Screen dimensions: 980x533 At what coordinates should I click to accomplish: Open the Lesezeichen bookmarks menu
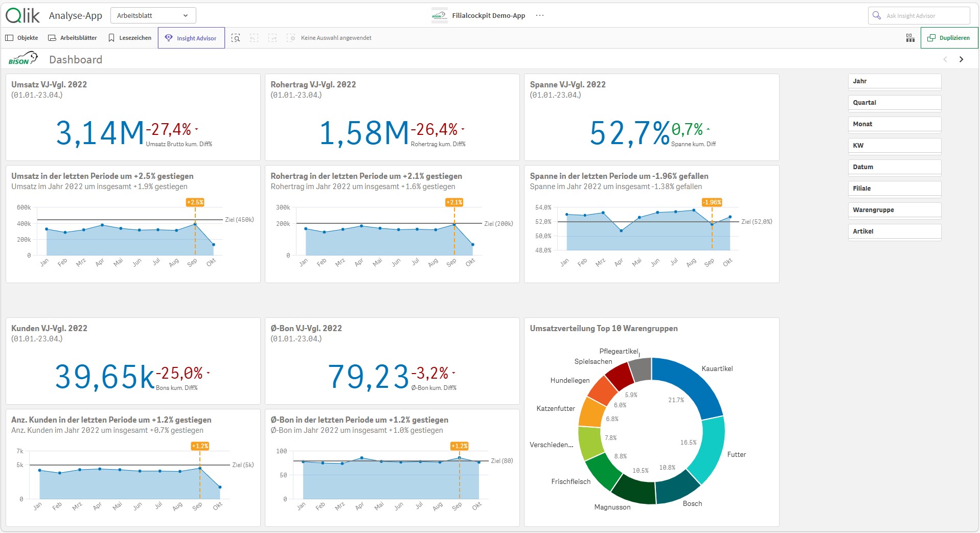point(130,38)
